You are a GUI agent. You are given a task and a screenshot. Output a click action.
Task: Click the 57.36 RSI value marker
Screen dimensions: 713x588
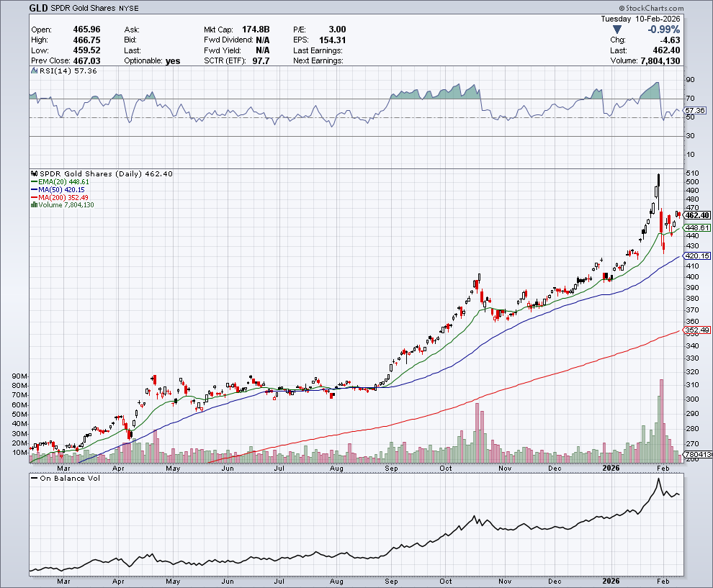tap(696, 110)
